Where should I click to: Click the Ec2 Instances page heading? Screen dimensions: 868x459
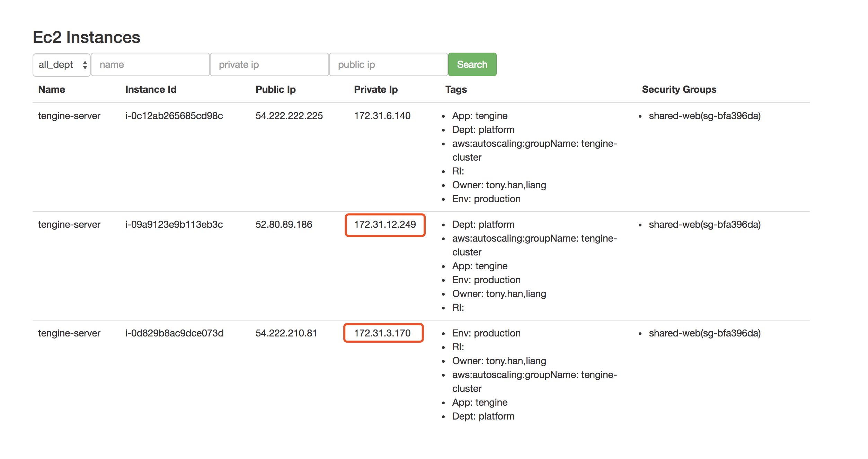[x=87, y=37]
